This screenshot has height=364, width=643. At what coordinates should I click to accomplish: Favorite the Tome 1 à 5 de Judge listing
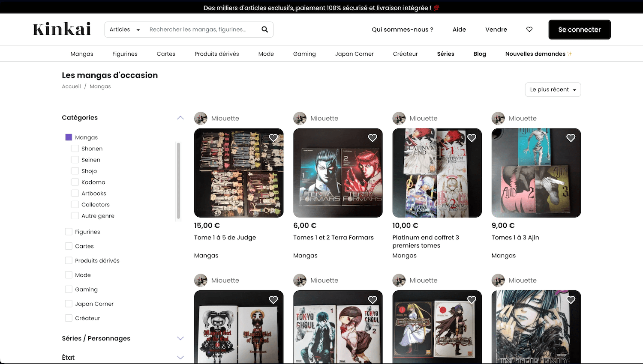(x=273, y=138)
